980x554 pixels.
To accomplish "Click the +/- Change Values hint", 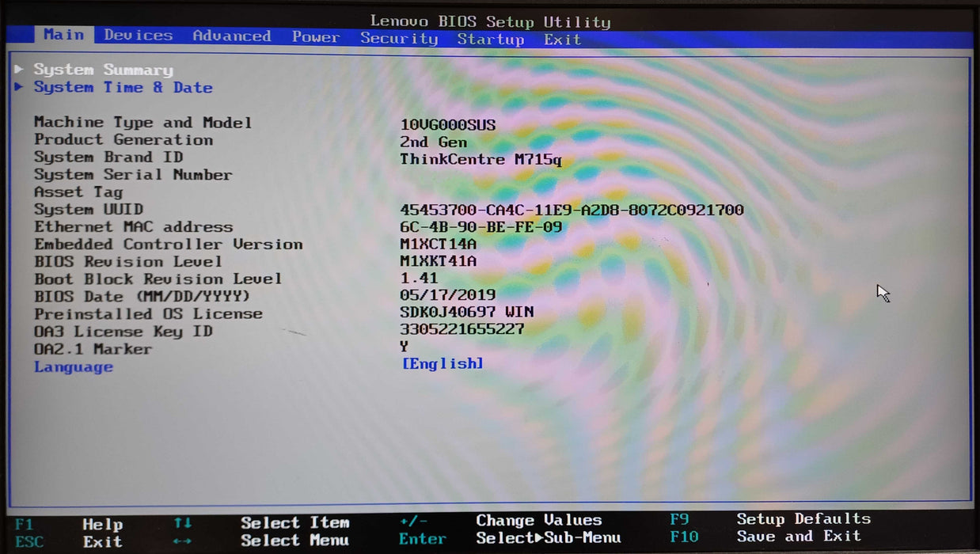I will (500, 521).
